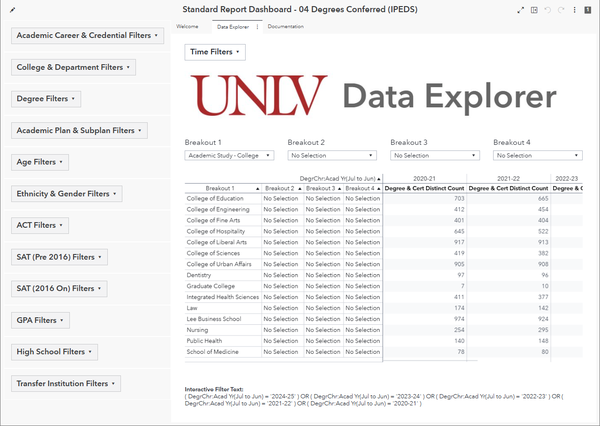Sort by Breakout 3 column arrow
The image size is (600, 426).
tap(339, 189)
